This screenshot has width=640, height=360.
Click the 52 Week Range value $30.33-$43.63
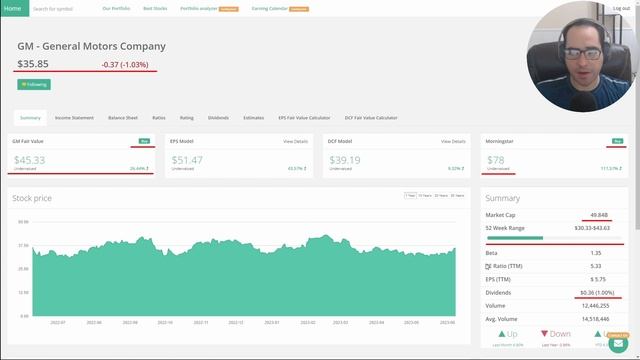point(592,228)
